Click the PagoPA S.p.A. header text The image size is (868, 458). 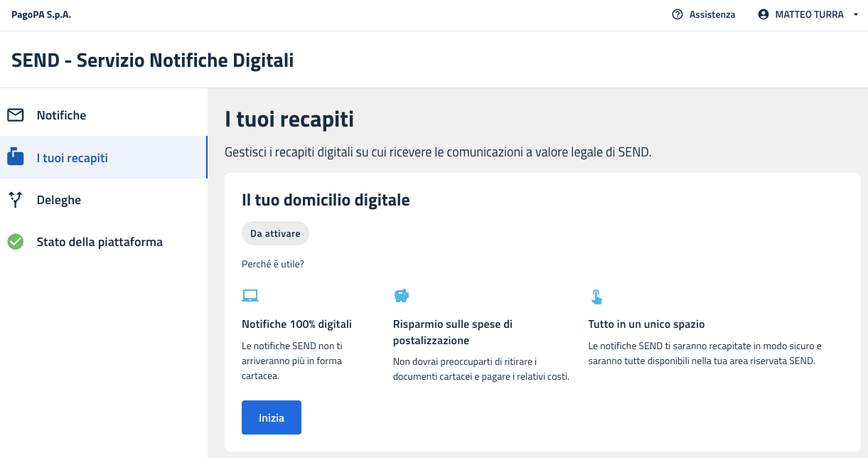41,14
